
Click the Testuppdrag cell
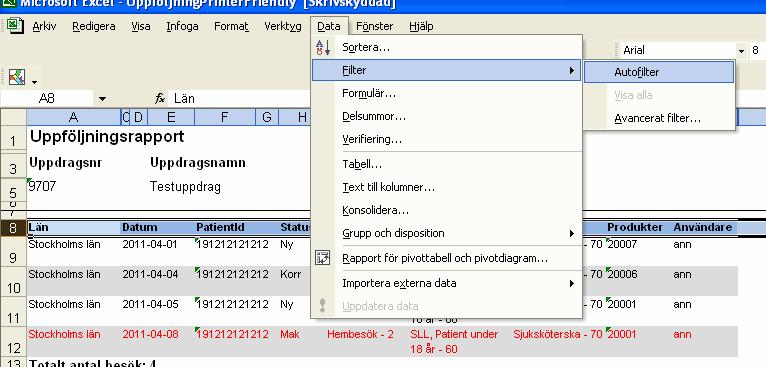pyautogui.click(x=185, y=187)
